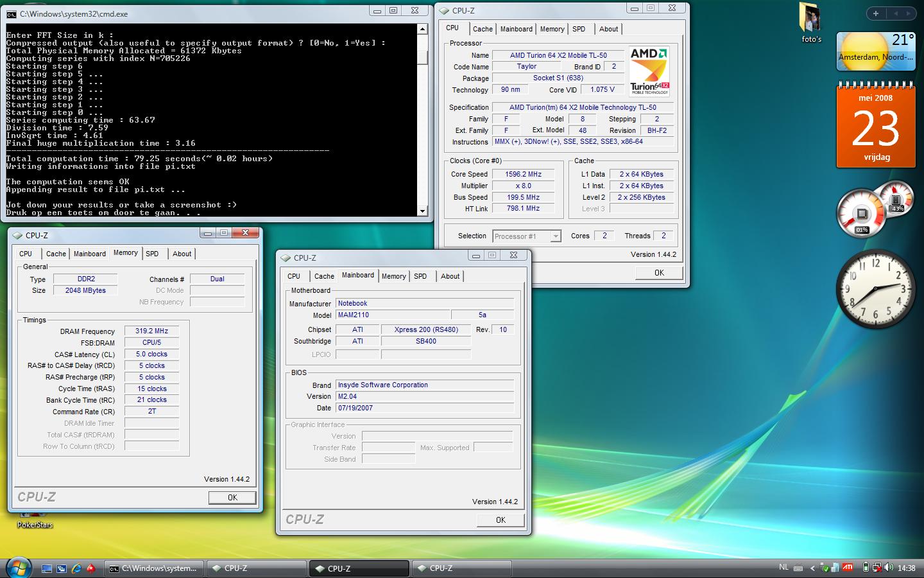Open the network connection tray icon
This screenshot has width=924, height=578.
point(877,568)
